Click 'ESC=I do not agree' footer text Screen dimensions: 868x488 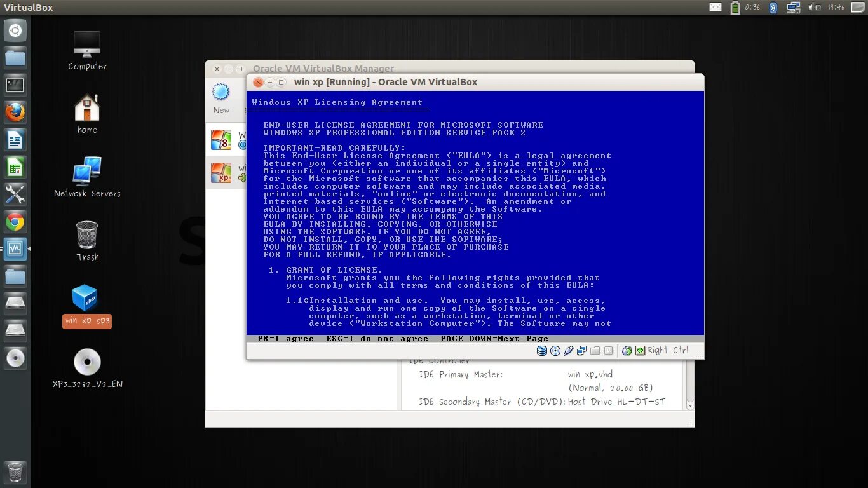[377, 339]
